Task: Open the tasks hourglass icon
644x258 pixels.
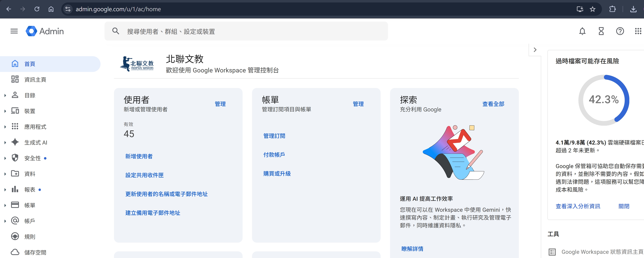Action: coord(601,31)
